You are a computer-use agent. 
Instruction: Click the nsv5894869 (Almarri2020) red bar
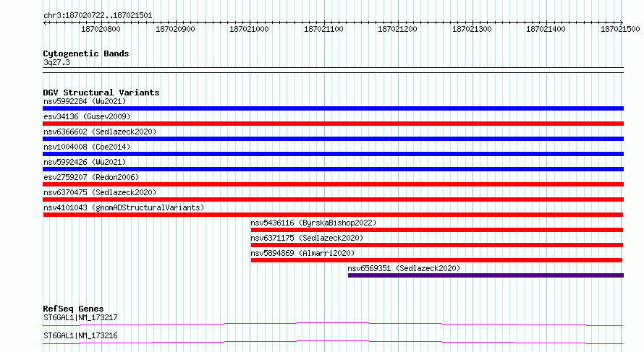click(436, 260)
